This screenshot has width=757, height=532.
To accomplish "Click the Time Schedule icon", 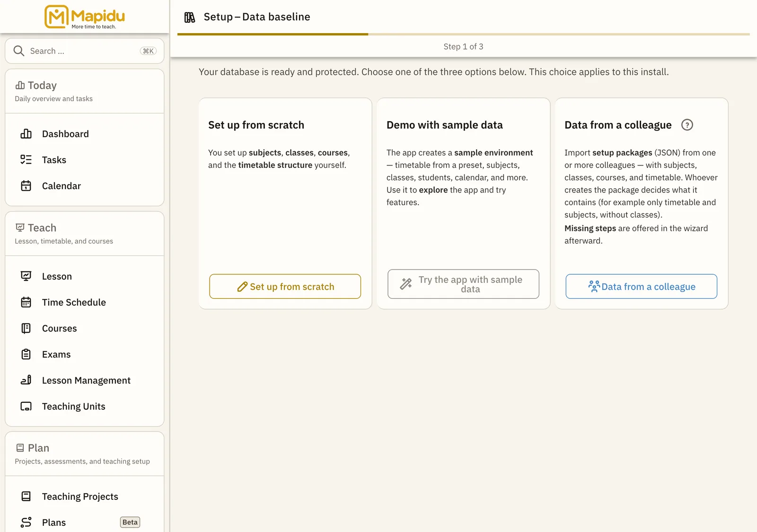I will pos(26,302).
